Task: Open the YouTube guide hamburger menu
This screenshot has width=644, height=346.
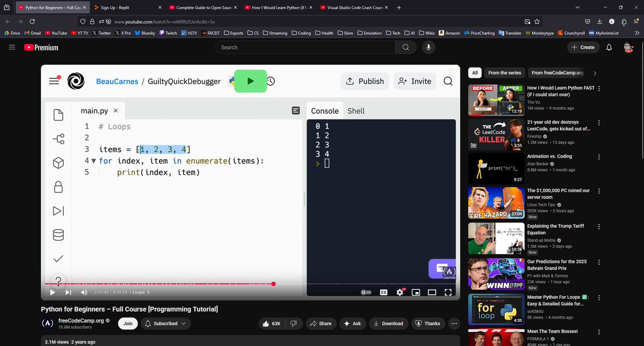Action: pyautogui.click(x=12, y=47)
